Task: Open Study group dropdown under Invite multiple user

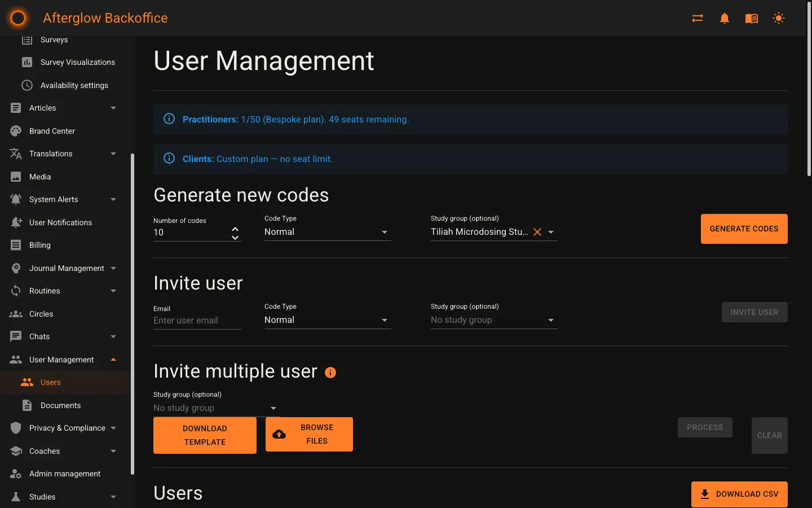Action: [217, 408]
